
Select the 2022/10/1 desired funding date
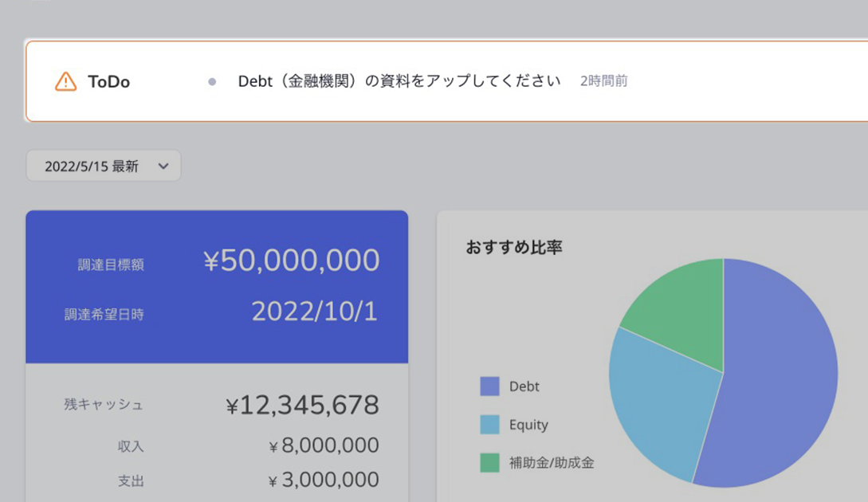coord(314,312)
